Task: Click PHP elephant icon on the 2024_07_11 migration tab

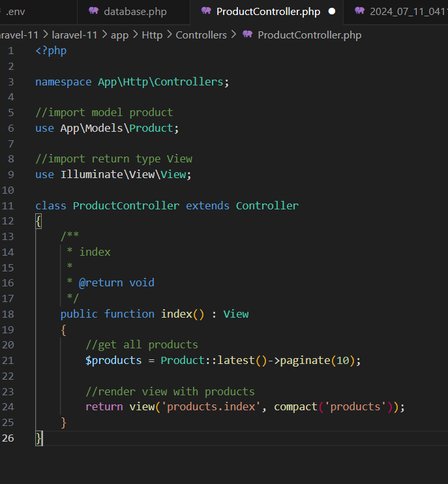Action: click(x=359, y=11)
